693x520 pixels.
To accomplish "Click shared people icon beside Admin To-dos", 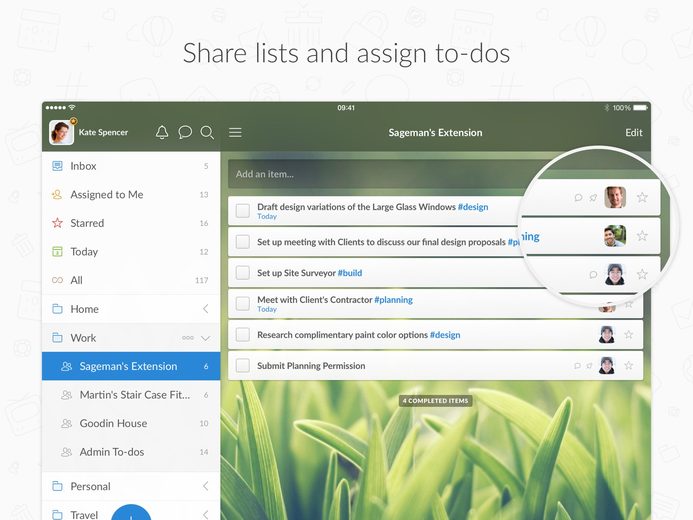I will (66, 452).
